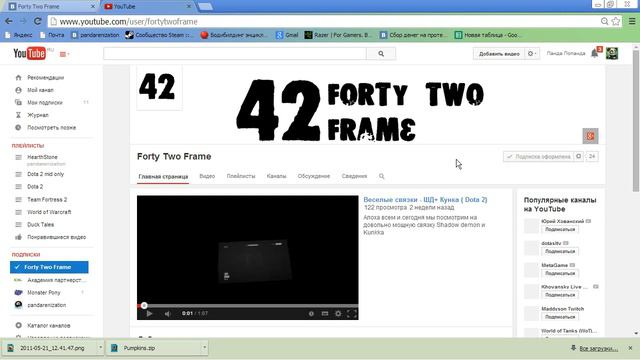Switch to the Каналы tab
The width and height of the screenshot is (640, 360).
pos(276,176)
